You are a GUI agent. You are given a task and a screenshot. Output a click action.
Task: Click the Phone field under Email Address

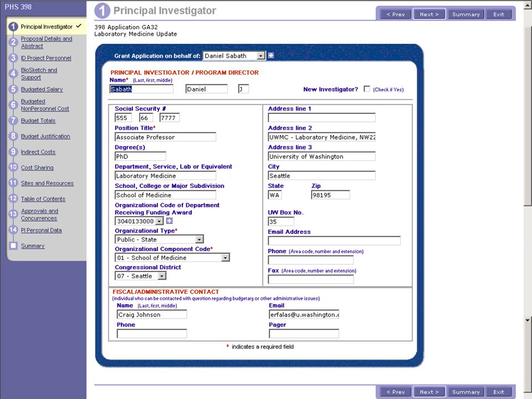click(x=311, y=260)
